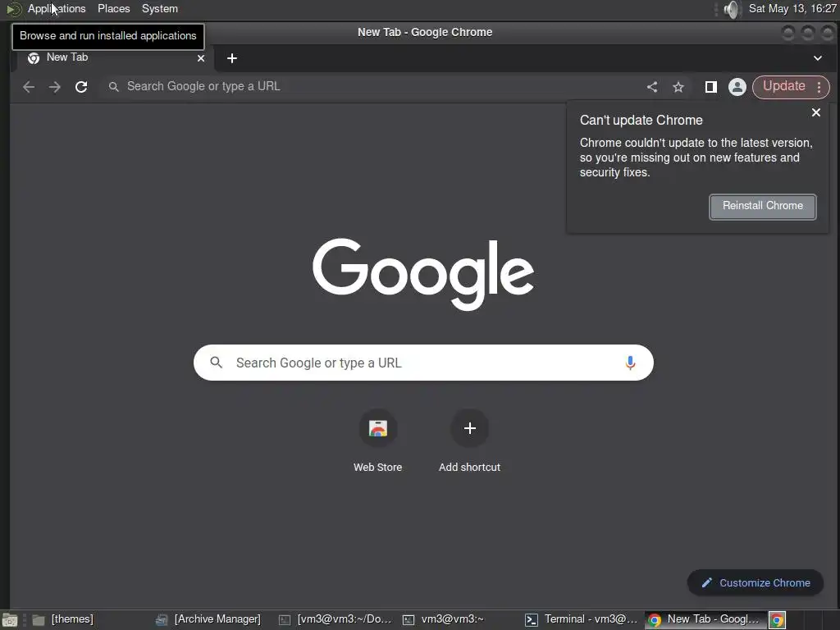The image size is (840, 630).
Task: Open a new tab with plus button
Action: click(x=232, y=58)
